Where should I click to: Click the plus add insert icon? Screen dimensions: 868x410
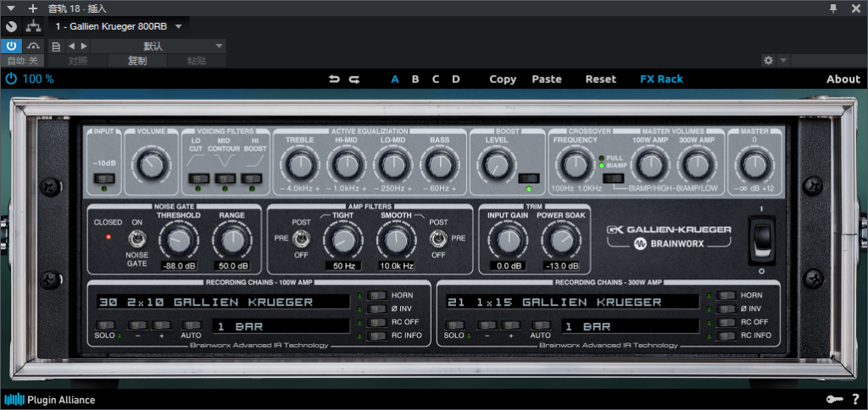point(33,8)
